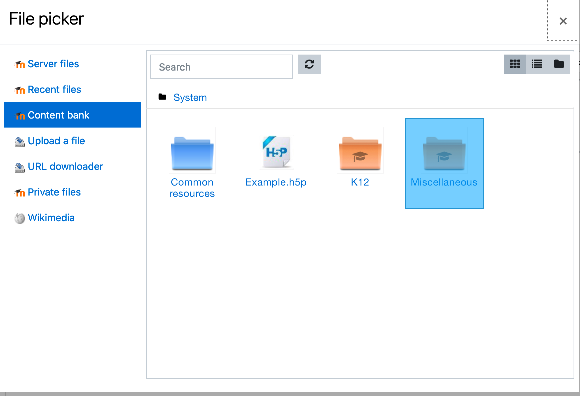Screen dimensions: 580x396
Task: Click the K12 folder name label
Action: (x=360, y=182)
